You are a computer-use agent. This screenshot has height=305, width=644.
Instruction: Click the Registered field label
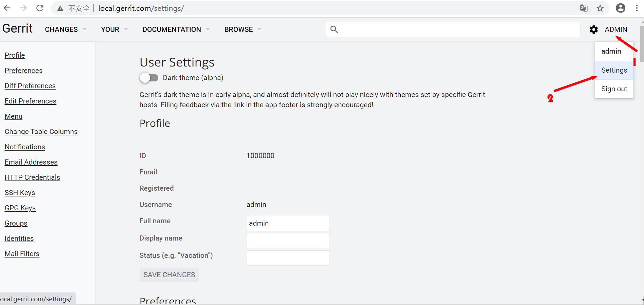click(157, 188)
